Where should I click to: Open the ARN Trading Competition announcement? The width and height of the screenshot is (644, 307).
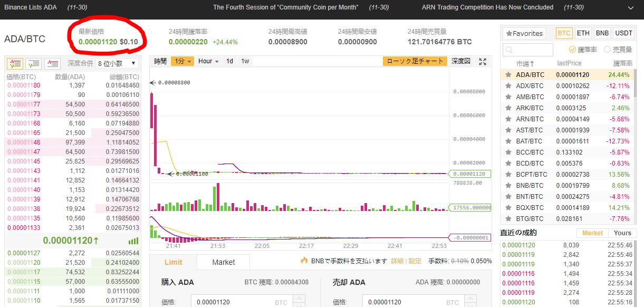(488, 7)
